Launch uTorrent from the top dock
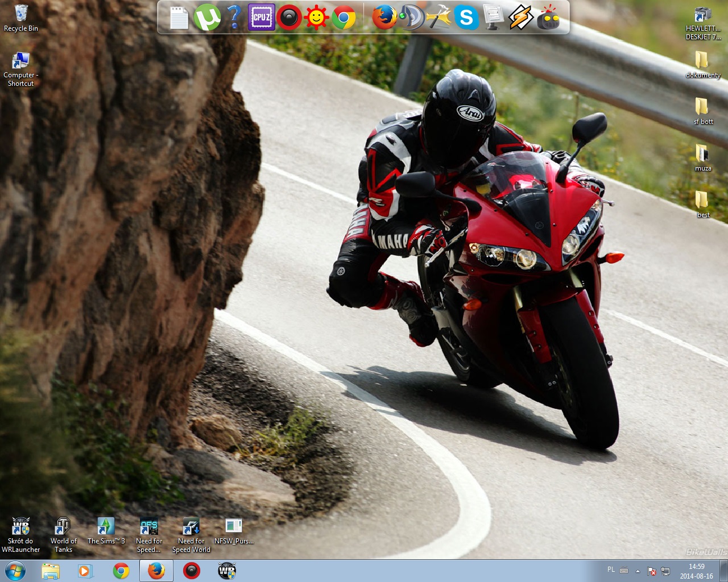The height and width of the screenshot is (582, 728). tap(207, 18)
